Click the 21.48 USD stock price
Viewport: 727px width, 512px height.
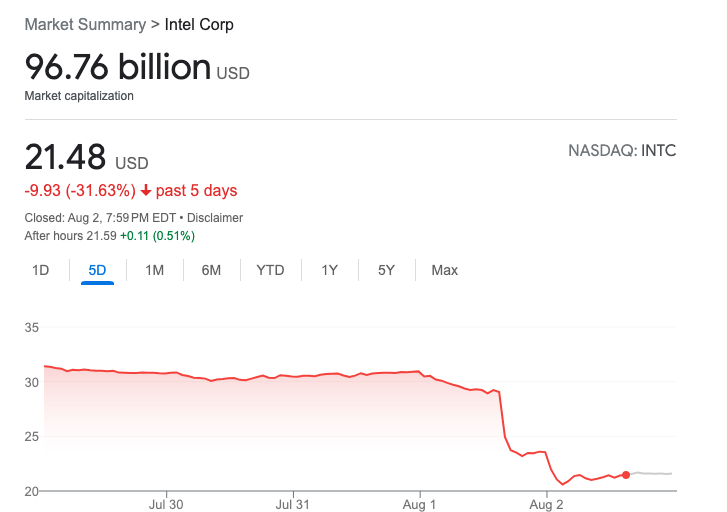(x=66, y=157)
